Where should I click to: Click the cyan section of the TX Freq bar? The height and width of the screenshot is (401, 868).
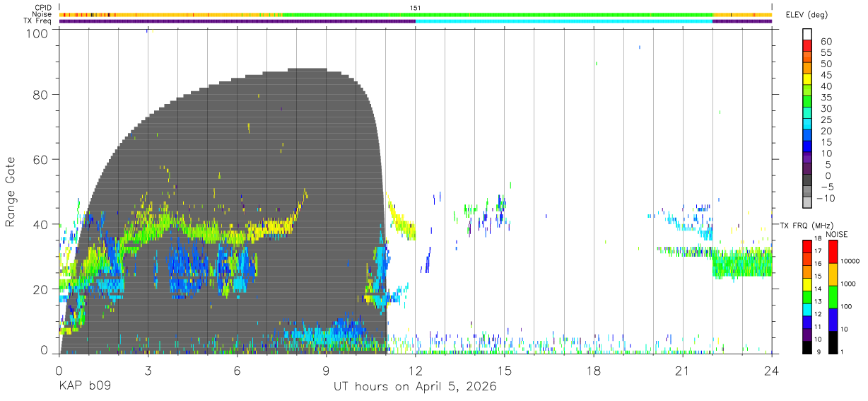[564, 21]
